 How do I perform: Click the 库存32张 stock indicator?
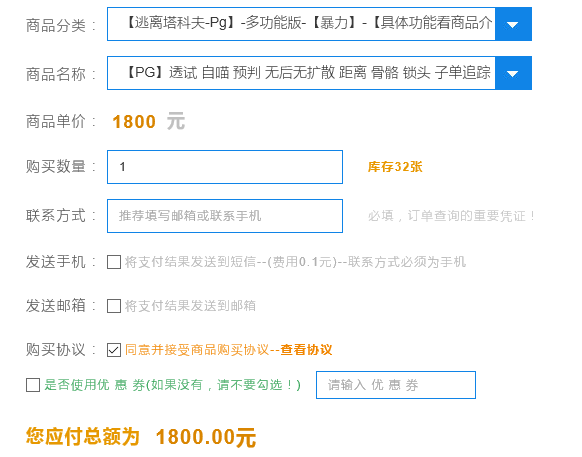click(395, 167)
